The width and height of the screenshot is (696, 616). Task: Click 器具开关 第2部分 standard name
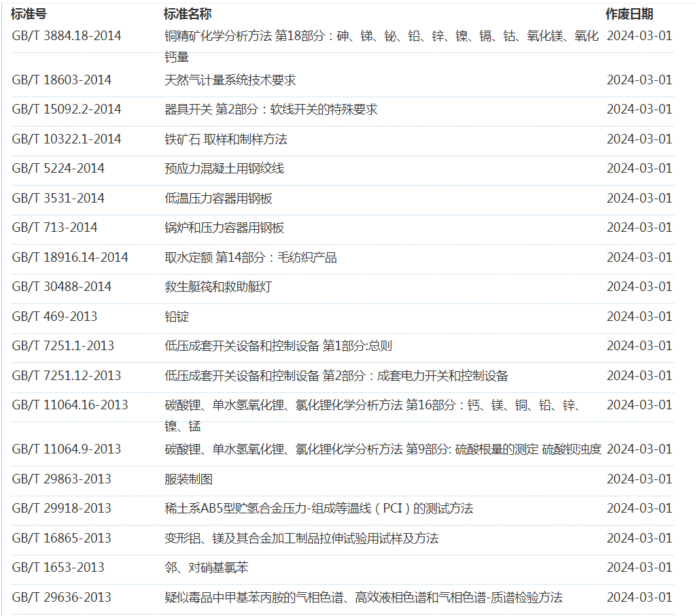coord(271,109)
